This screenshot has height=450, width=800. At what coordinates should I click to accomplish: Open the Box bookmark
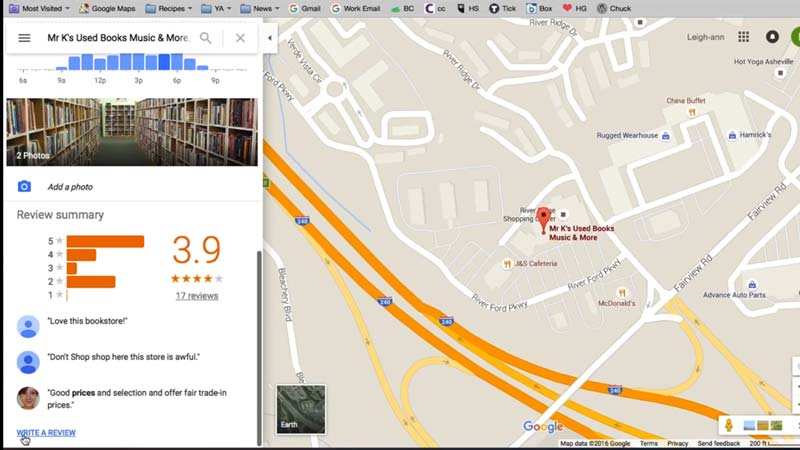tap(539, 8)
